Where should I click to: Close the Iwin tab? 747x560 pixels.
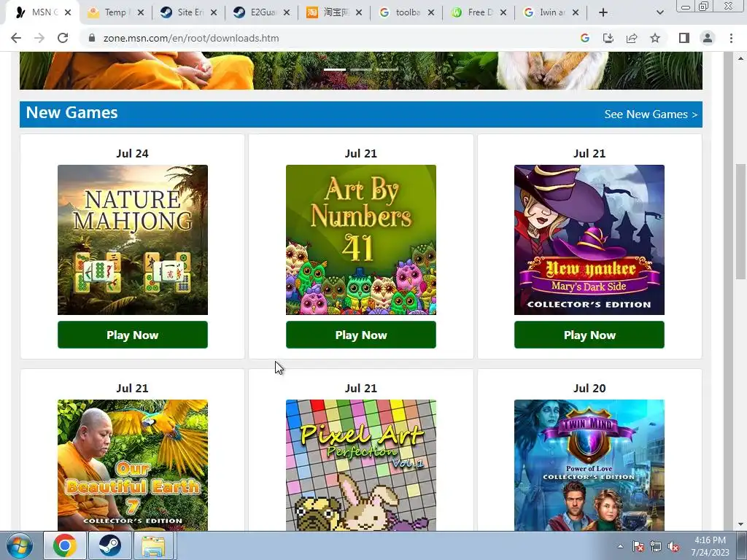pyautogui.click(x=576, y=12)
